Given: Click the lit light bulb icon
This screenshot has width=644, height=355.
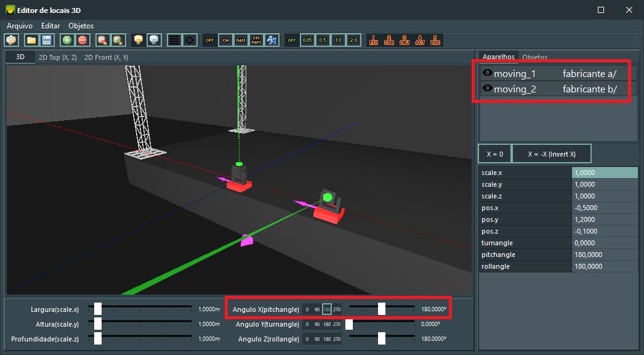Looking at the screenshot, I should (139, 40).
